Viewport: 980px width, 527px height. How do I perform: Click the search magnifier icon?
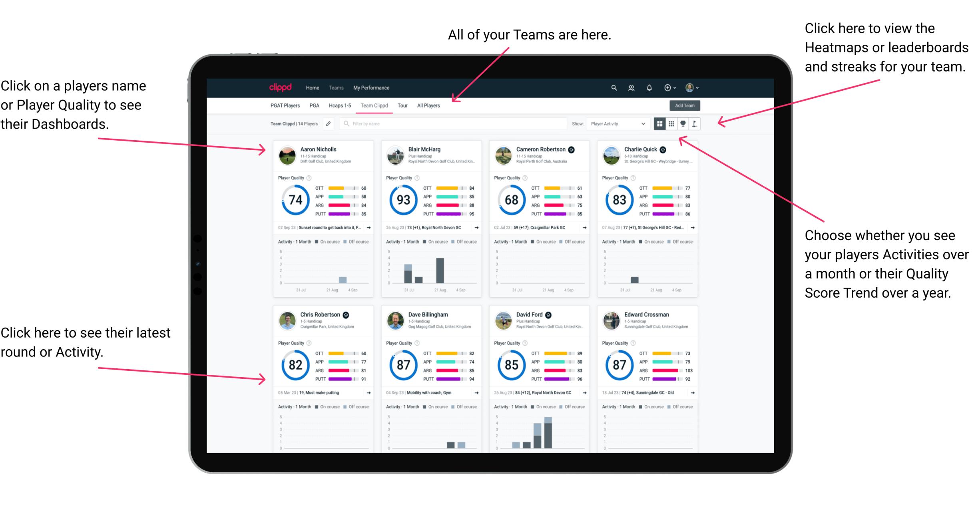pos(613,87)
